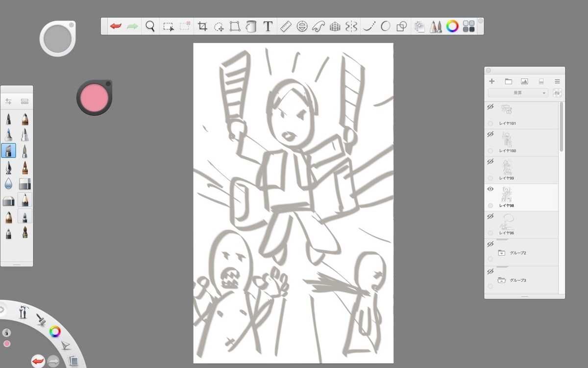Pick the hard eraser brush

[x=24, y=184]
